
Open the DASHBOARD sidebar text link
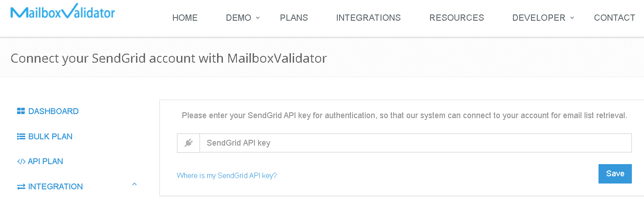[53, 111]
